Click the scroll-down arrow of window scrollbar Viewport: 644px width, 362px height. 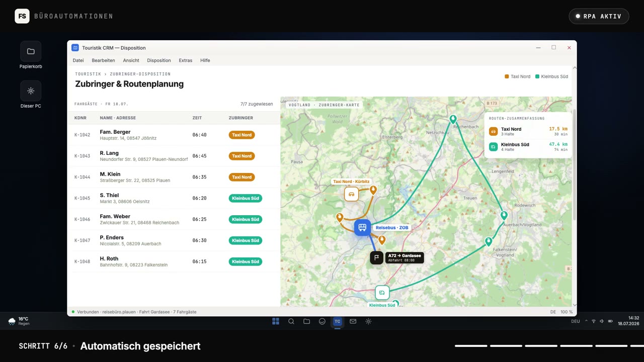(575, 305)
